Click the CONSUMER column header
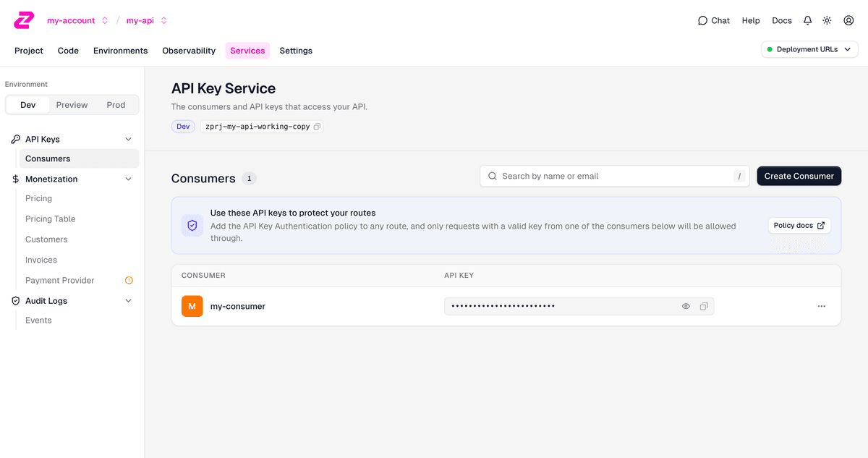The height and width of the screenshot is (458, 868). [203, 276]
